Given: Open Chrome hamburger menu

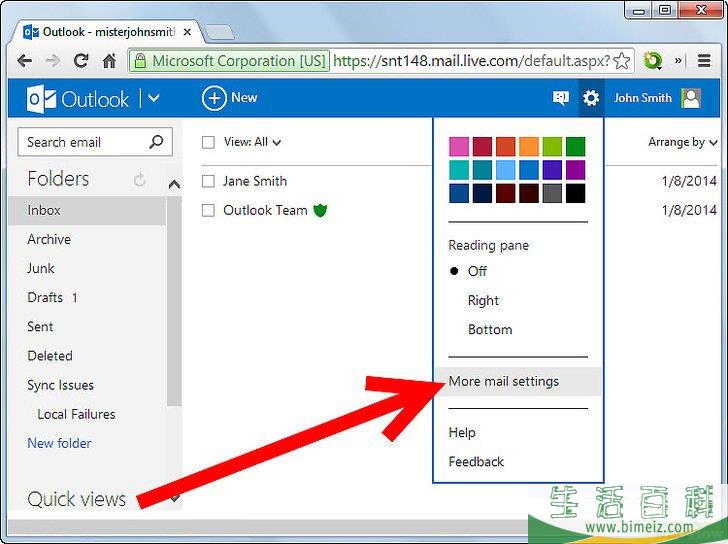Looking at the screenshot, I should (x=704, y=61).
